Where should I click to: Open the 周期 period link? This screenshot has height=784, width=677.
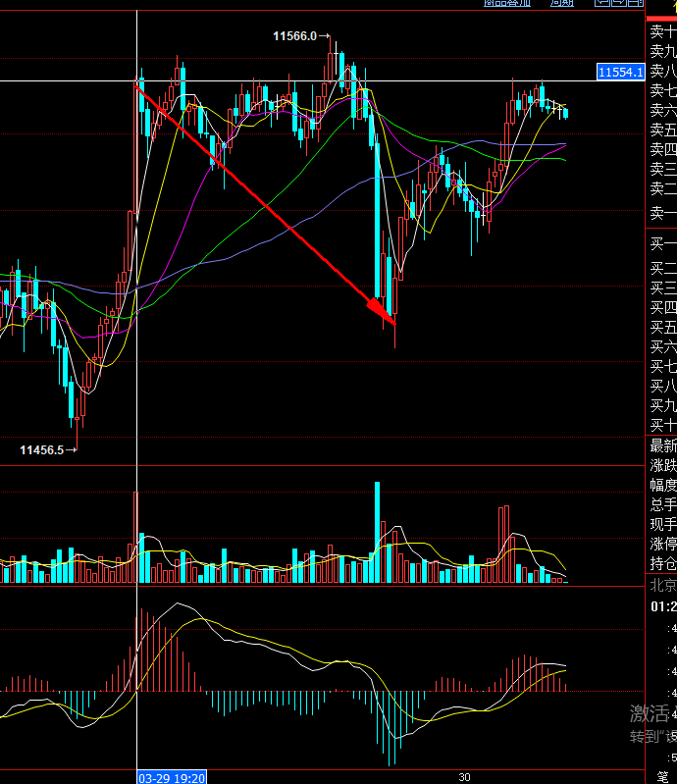561,3
